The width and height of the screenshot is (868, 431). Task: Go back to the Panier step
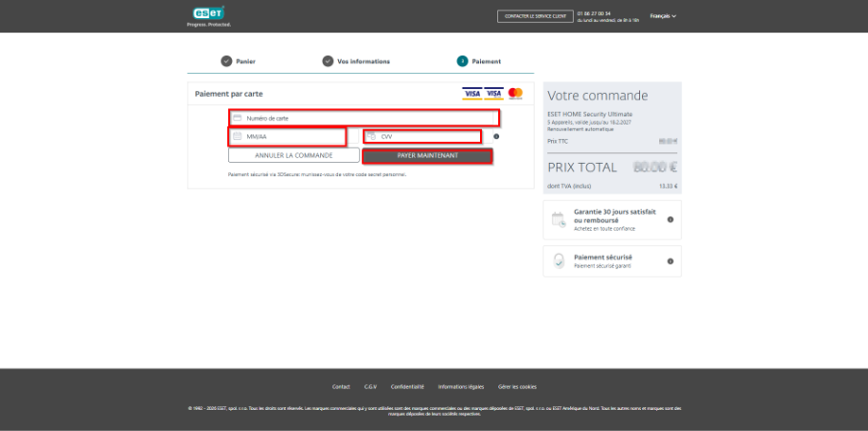[x=246, y=61]
